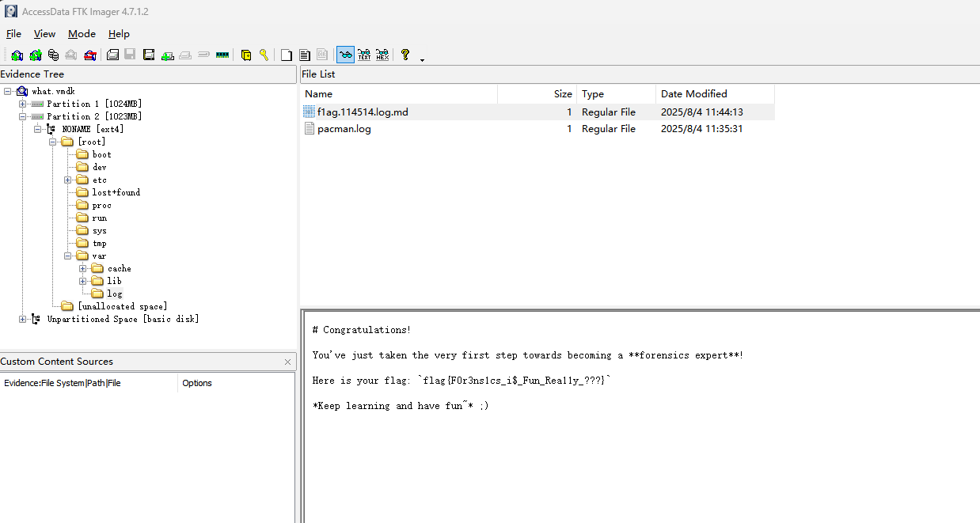Click the Verify Drive/Image icon
980x523 pixels.
pos(203,55)
